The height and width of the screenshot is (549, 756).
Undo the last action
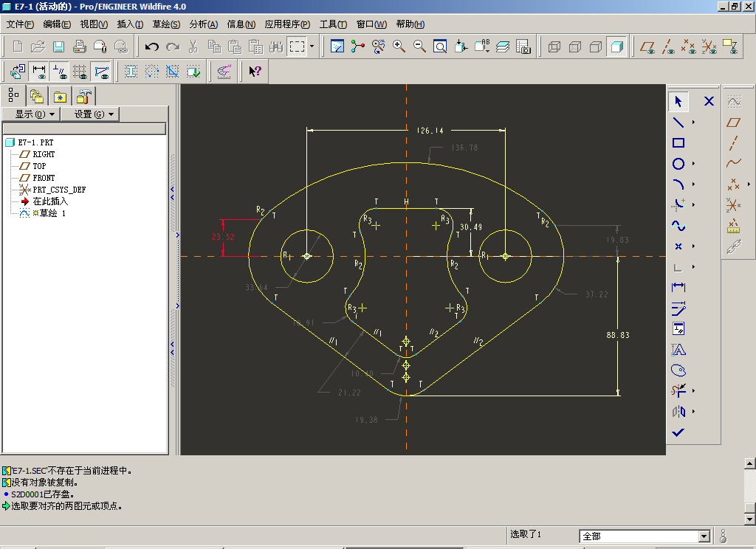[x=152, y=46]
